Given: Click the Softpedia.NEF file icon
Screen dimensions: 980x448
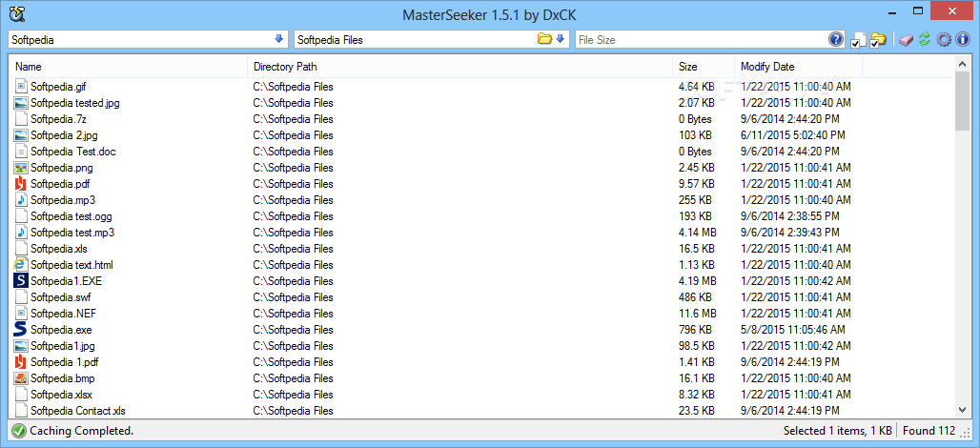Looking at the screenshot, I should point(21,314).
